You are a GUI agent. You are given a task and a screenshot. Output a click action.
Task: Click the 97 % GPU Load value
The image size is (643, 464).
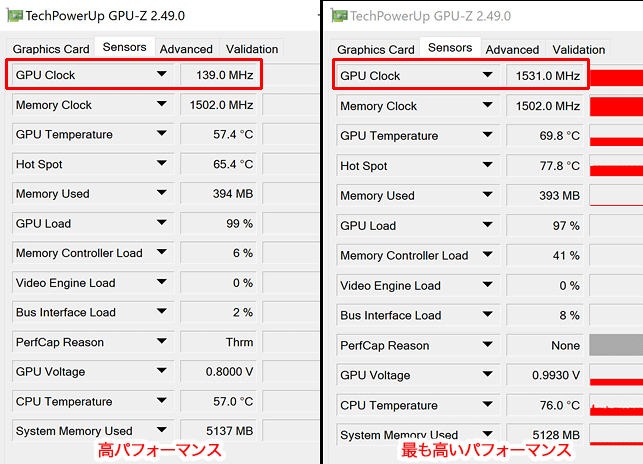pyautogui.click(x=545, y=226)
